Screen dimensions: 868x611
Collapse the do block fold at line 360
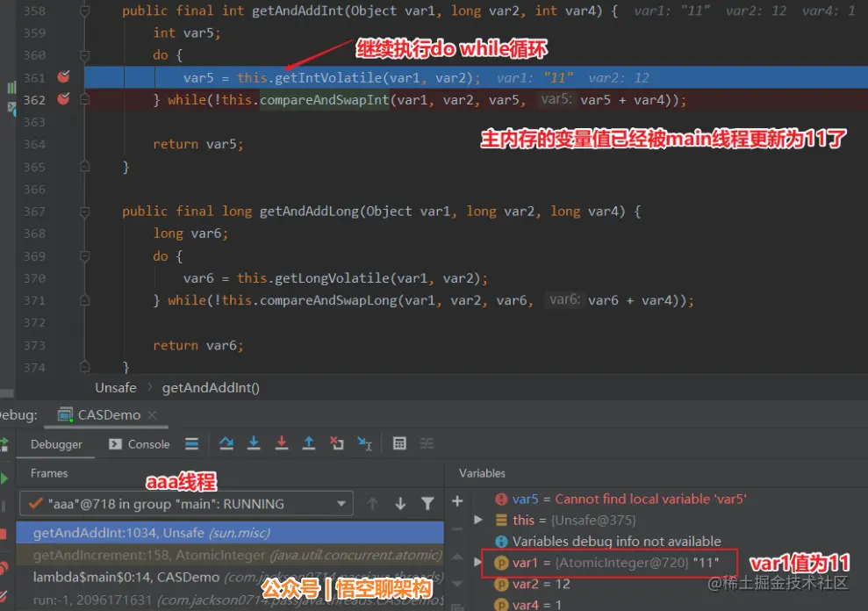[x=85, y=55]
